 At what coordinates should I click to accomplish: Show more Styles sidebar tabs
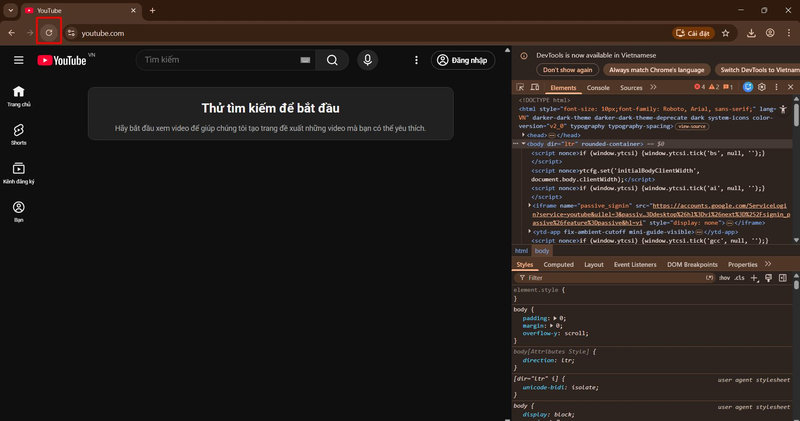coord(768,264)
